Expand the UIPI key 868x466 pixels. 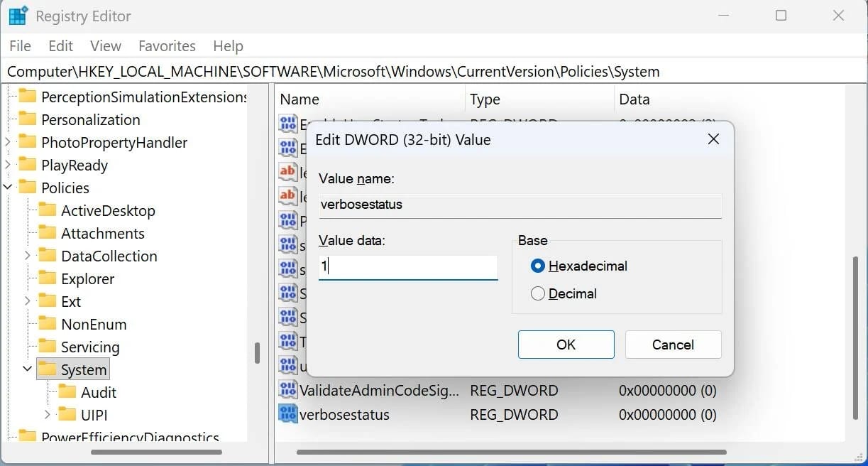pyautogui.click(x=48, y=415)
